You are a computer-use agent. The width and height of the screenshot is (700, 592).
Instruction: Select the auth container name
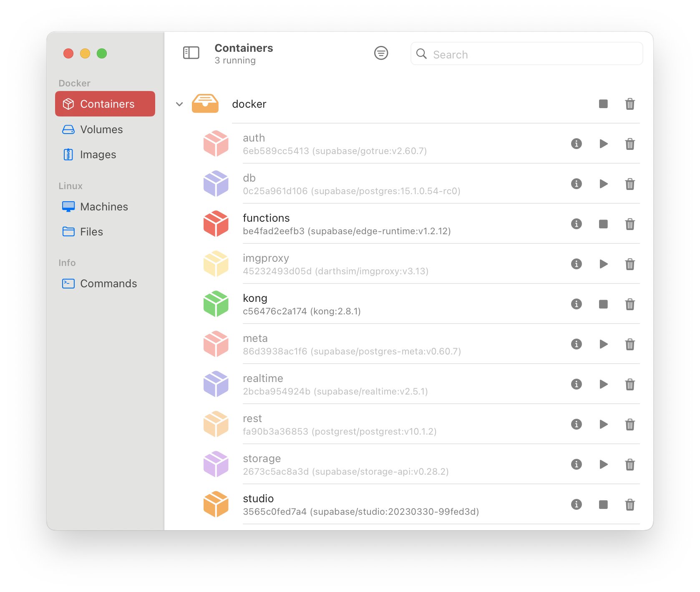(x=254, y=138)
